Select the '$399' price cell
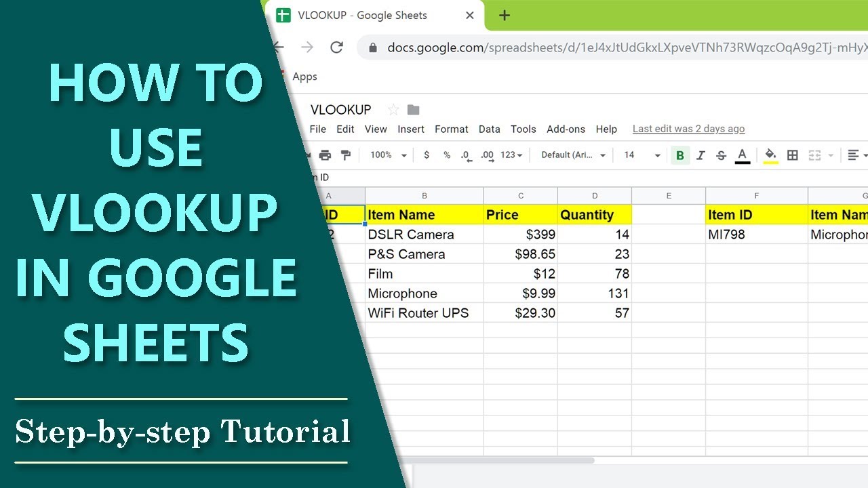This screenshot has height=488, width=868. [x=521, y=235]
